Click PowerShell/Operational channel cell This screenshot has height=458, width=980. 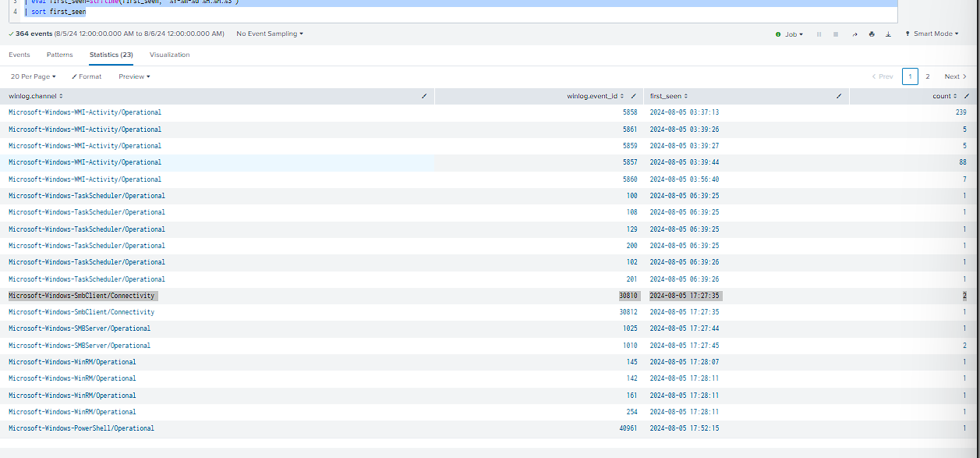[x=81, y=428]
